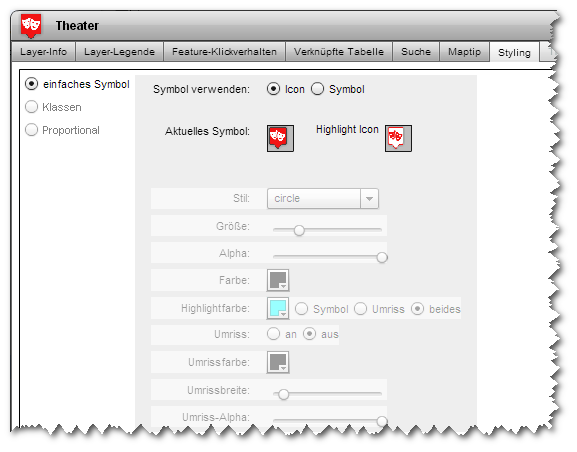Open the Highlightfarbe cyan color picker

[278, 308]
